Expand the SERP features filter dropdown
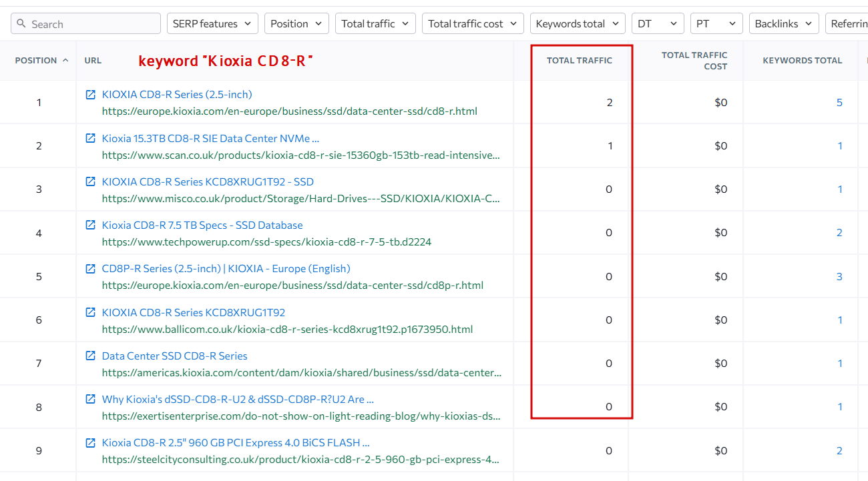The image size is (868, 481). tap(212, 23)
